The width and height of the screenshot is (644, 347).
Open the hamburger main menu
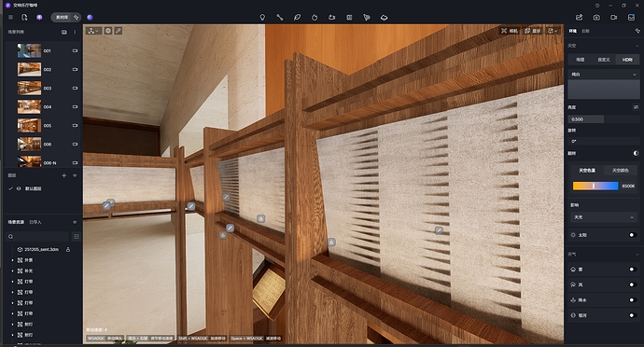(10, 17)
